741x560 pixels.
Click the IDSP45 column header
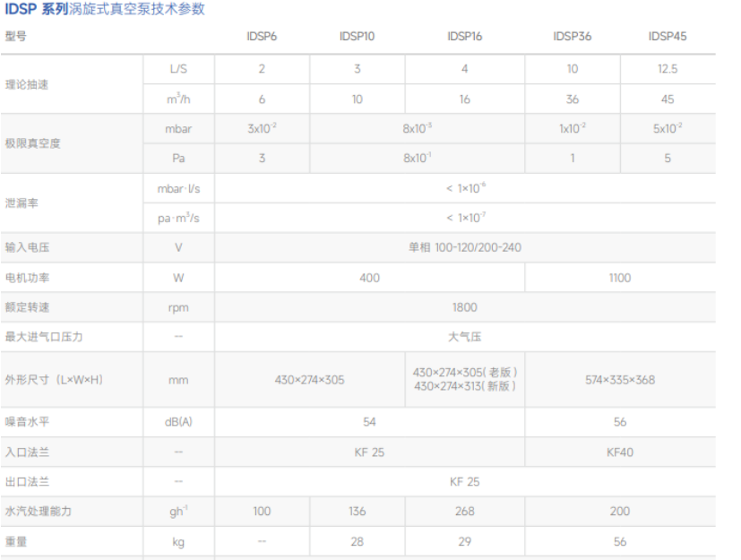tap(668, 37)
